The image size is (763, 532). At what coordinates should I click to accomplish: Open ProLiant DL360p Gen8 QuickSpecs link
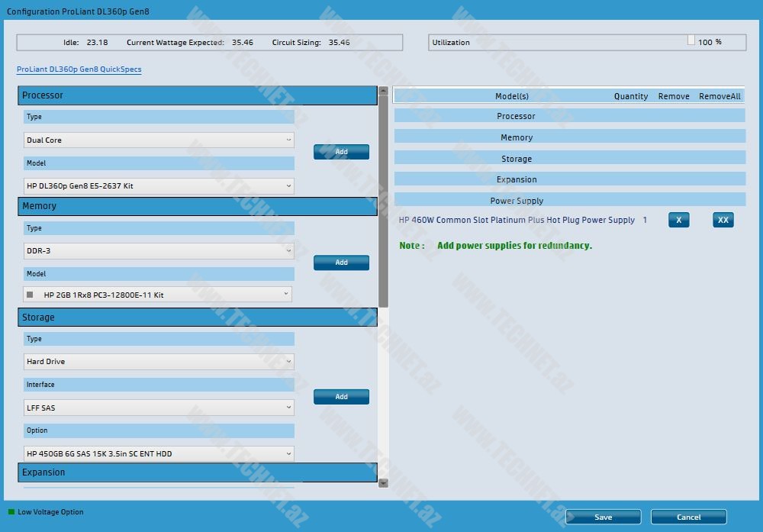click(x=79, y=69)
